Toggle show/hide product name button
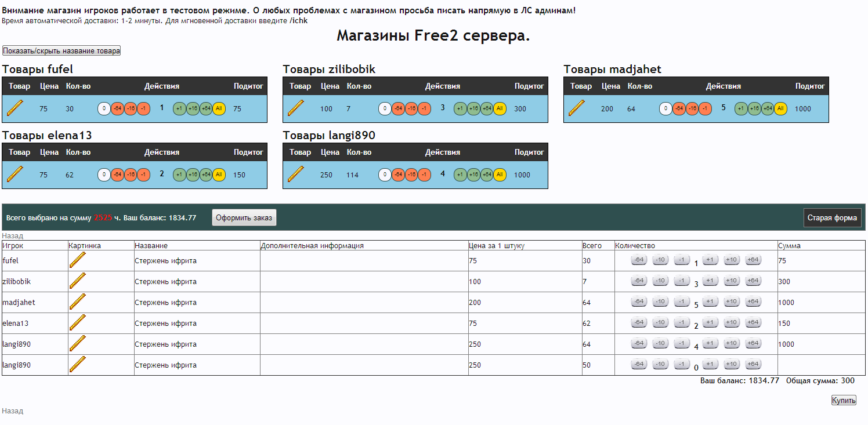868x425 pixels. click(x=62, y=51)
